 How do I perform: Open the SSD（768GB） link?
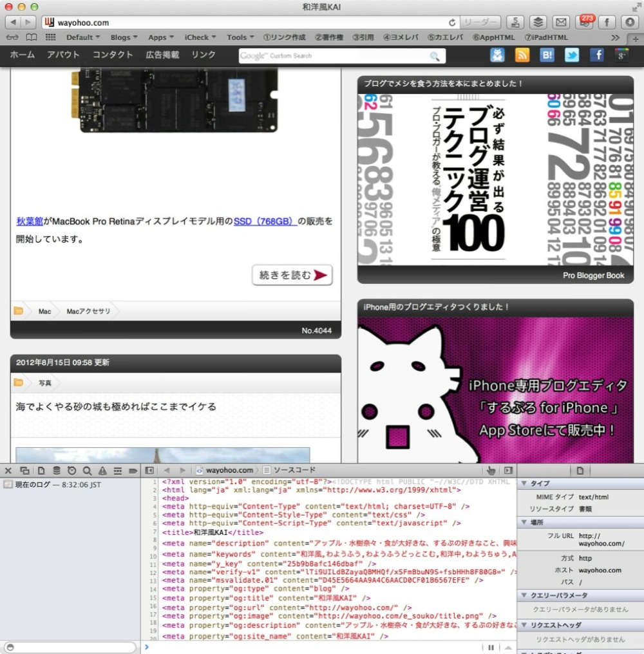(x=265, y=221)
